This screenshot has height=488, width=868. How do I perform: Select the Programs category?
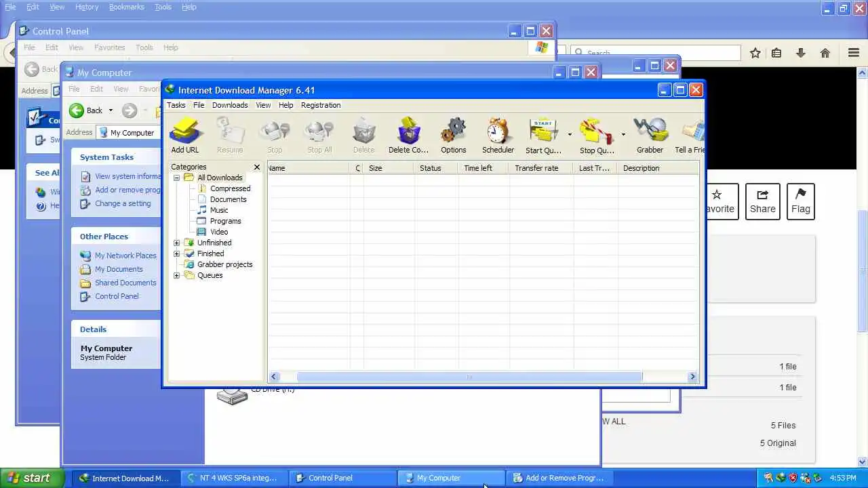point(225,221)
